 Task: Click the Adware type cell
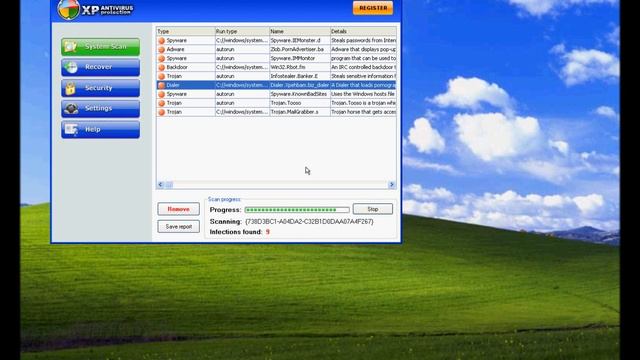(186, 49)
